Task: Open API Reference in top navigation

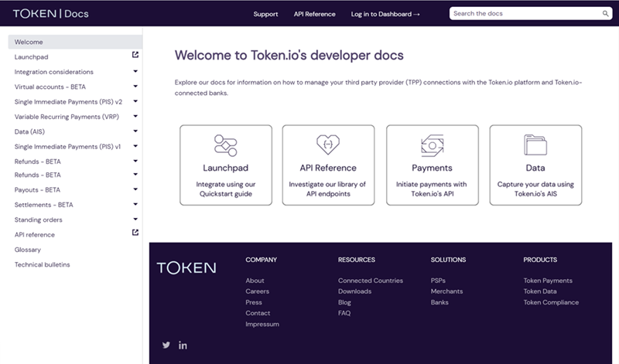Action: tap(315, 14)
